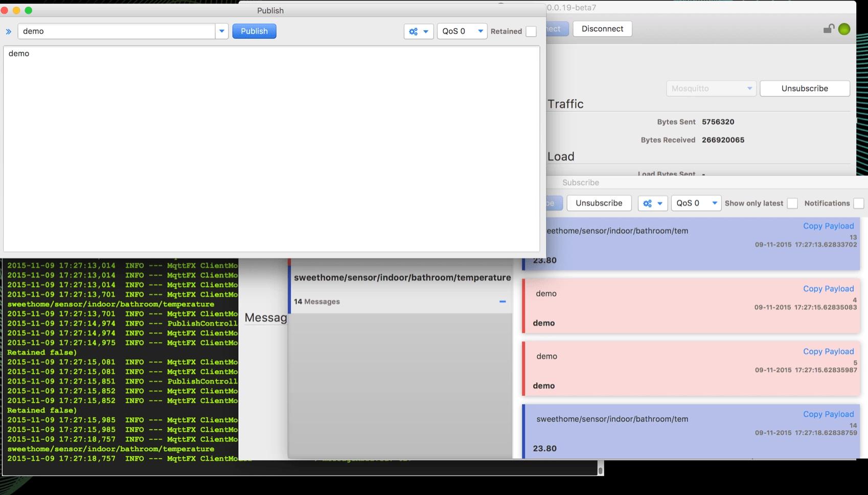868x495 pixels.
Task: Click the green zoom button of the Publish window
Action: pyautogui.click(x=29, y=10)
